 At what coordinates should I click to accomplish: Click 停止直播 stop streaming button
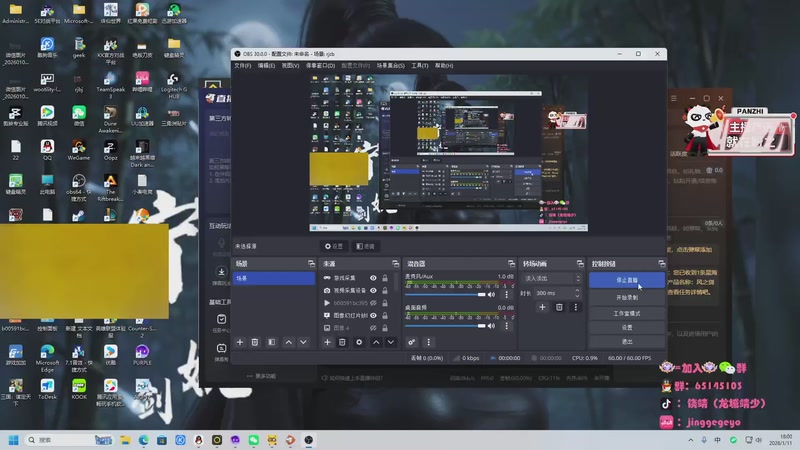(627, 280)
